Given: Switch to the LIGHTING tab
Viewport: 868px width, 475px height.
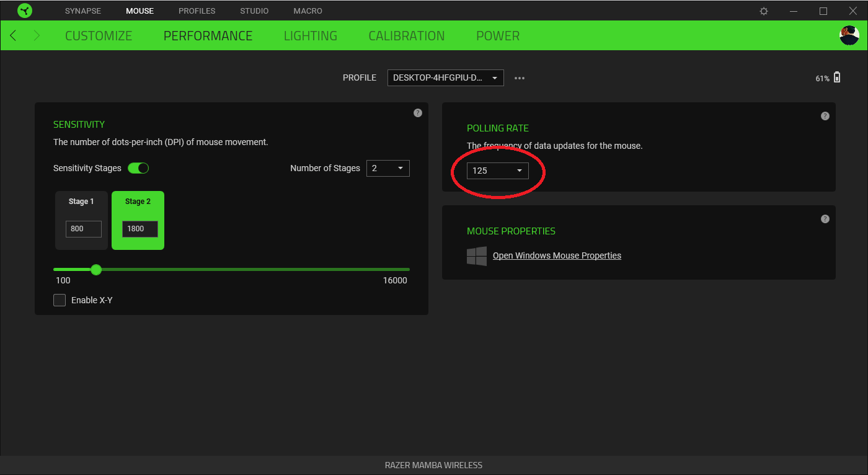Looking at the screenshot, I should pyautogui.click(x=310, y=35).
